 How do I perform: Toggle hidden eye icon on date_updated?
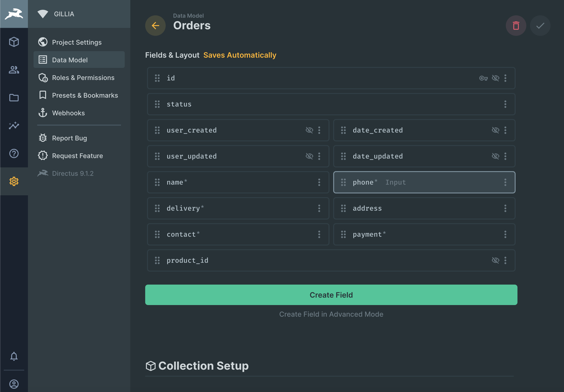[x=495, y=156]
